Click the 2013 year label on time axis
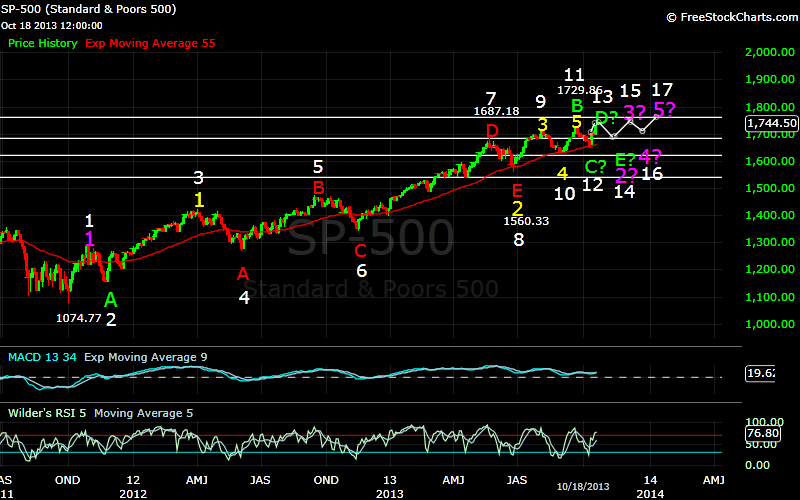 pyautogui.click(x=389, y=494)
